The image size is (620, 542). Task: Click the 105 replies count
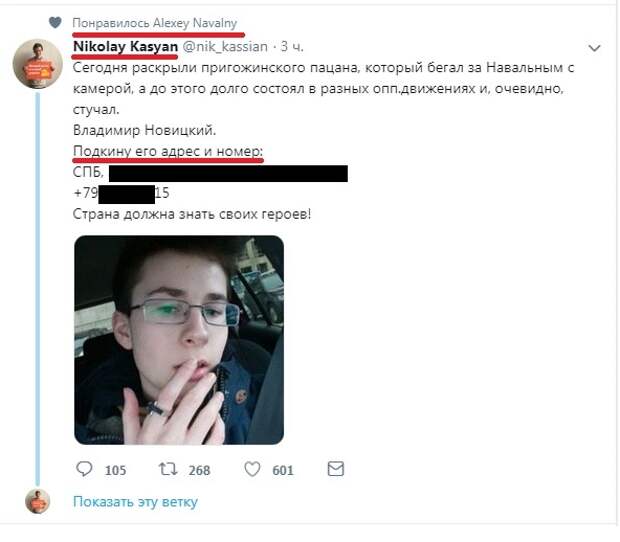pyautogui.click(x=115, y=470)
